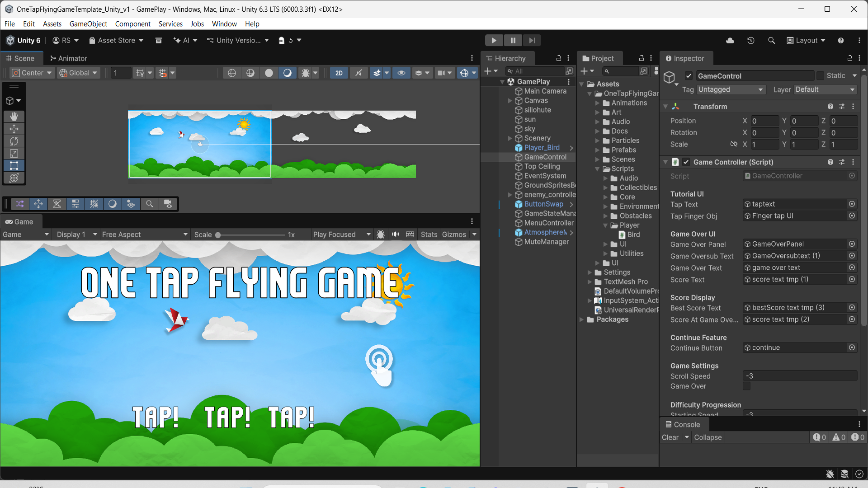Viewport: 868px width, 488px height.
Task: Open the global search magnifier icon
Action: click(771, 40)
